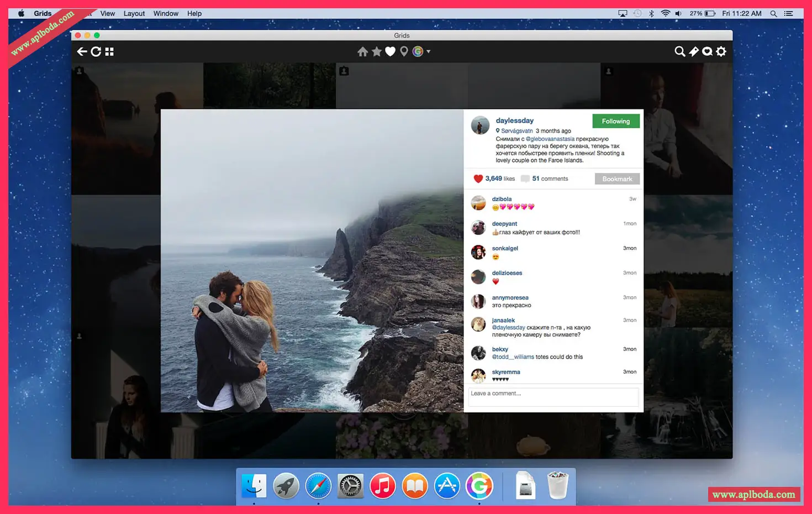
Task: Open Safari from the dock
Action: [318, 486]
